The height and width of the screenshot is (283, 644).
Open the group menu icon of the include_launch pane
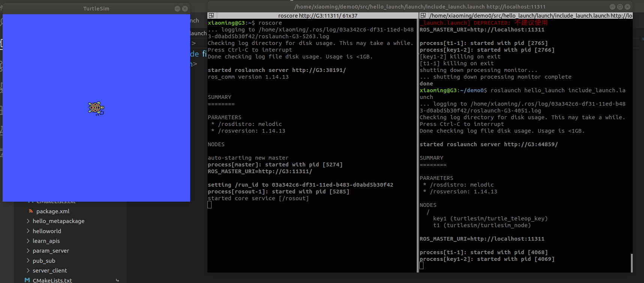[423, 15]
